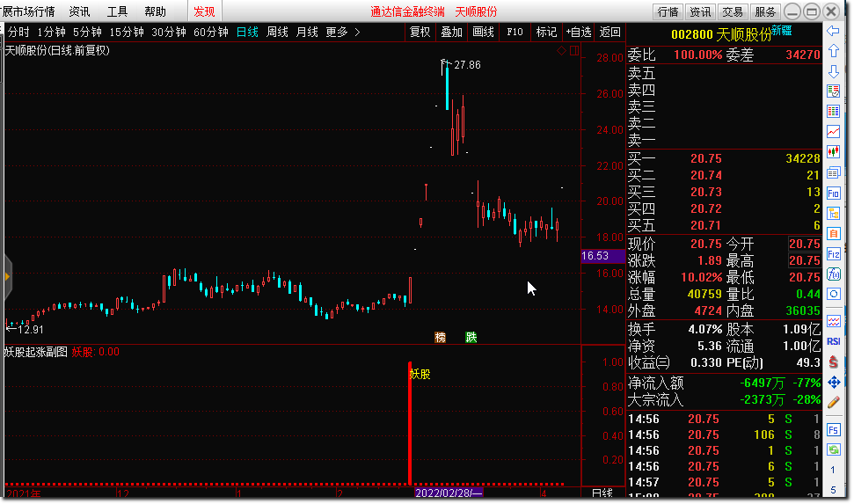854x504 pixels.
Task: Switch chart to 分时 view
Action: coord(18,33)
